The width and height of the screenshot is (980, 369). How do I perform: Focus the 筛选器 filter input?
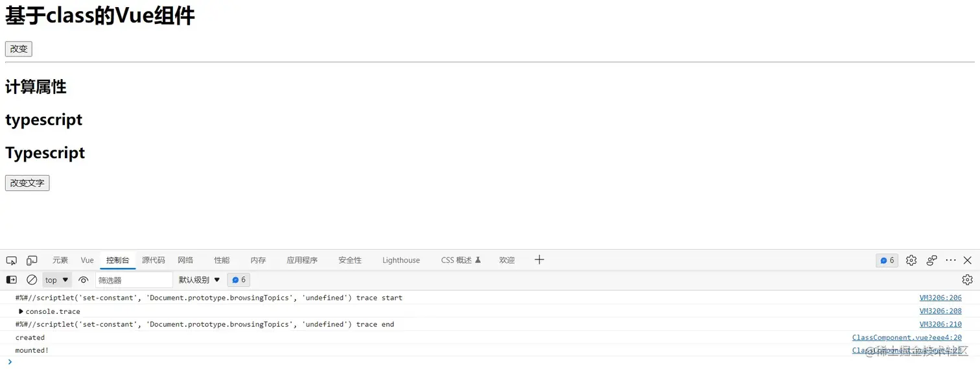134,280
